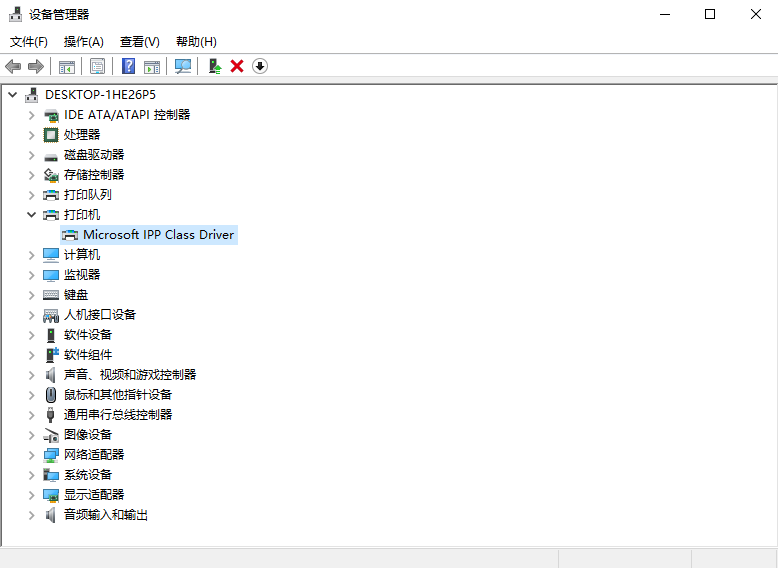Click the update driver toolbar icon

pyautogui.click(x=213, y=66)
